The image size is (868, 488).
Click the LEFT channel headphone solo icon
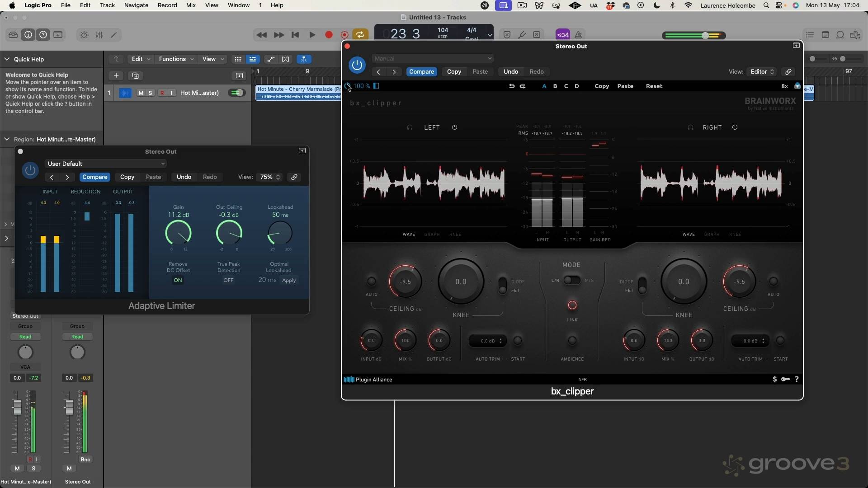click(410, 127)
